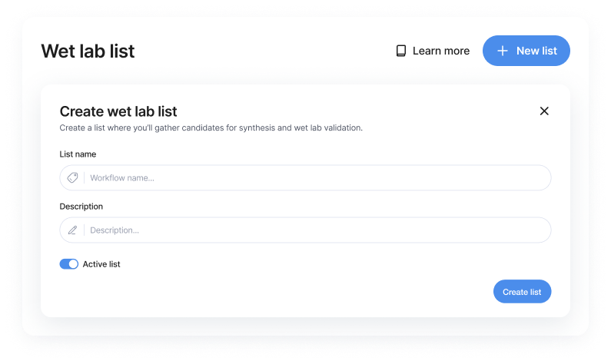This screenshot has width=611, height=364.
Task: Click the Workflow name placeholder text
Action: tap(122, 178)
